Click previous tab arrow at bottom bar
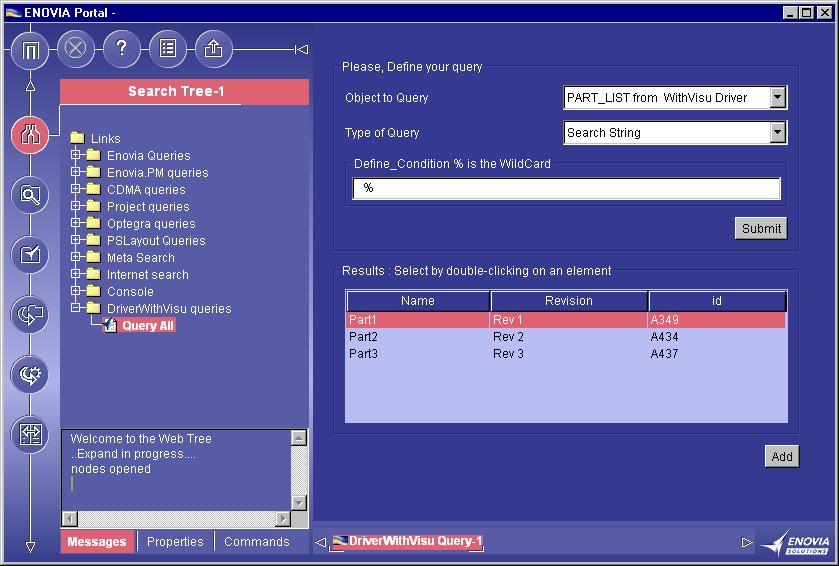Image resolution: width=839 pixels, height=566 pixels. pyautogui.click(x=321, y=542)
